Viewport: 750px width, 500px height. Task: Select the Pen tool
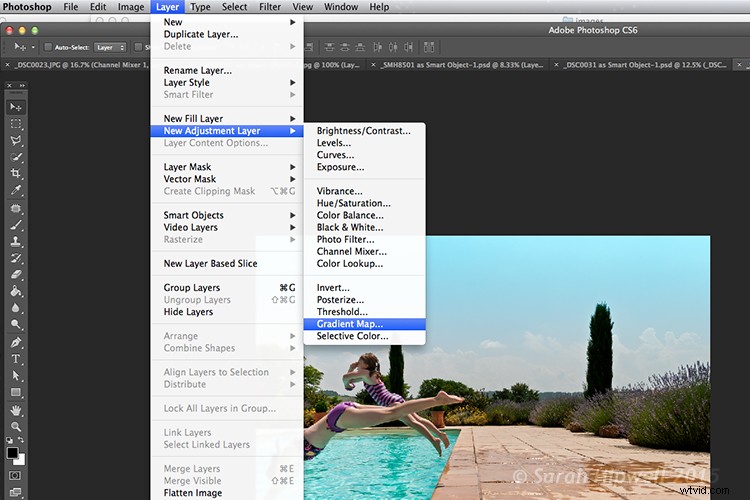tap(16, 343)
